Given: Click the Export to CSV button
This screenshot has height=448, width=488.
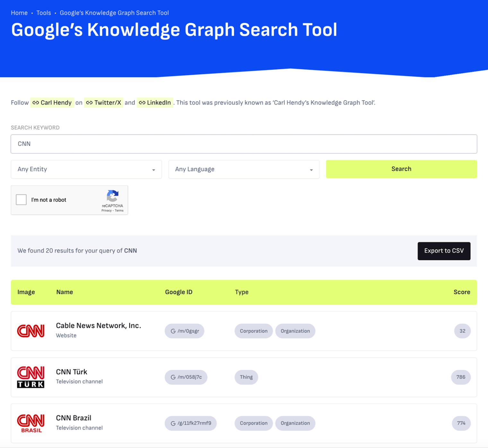Looking at the screenshot, I should point(444,251).
